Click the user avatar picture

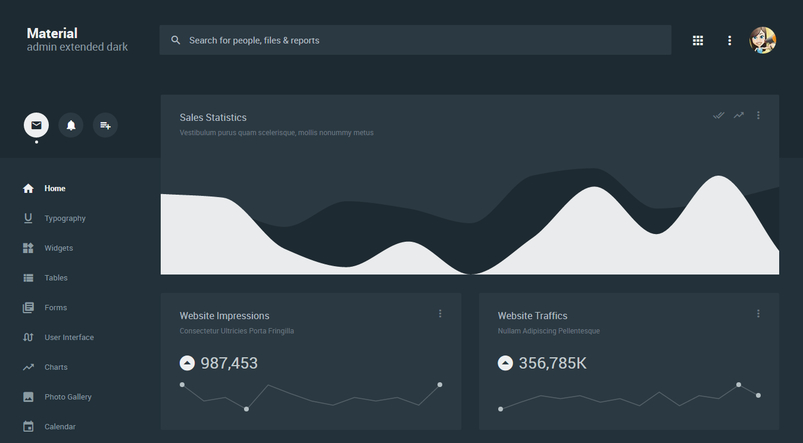point(763,40)
